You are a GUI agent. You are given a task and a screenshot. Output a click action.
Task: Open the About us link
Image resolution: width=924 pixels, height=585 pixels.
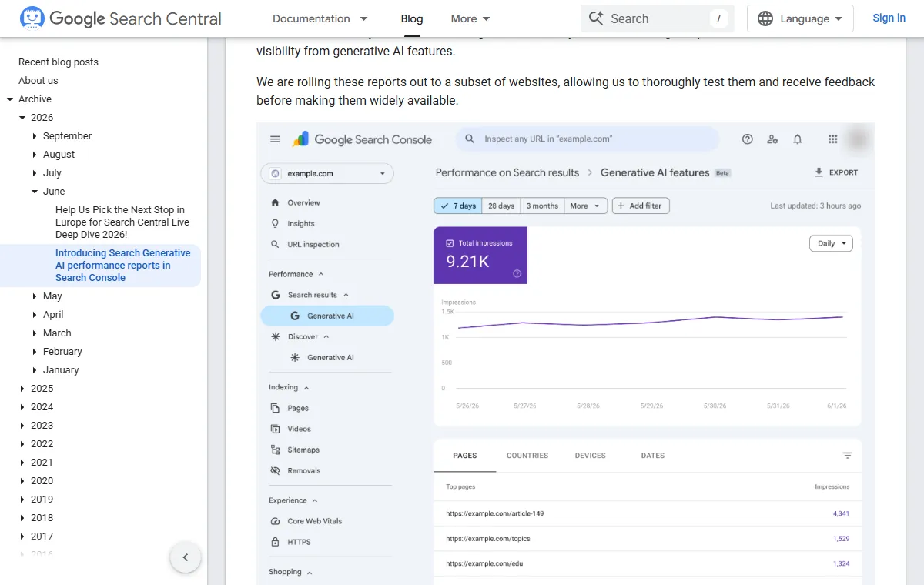tap(38, 80)
